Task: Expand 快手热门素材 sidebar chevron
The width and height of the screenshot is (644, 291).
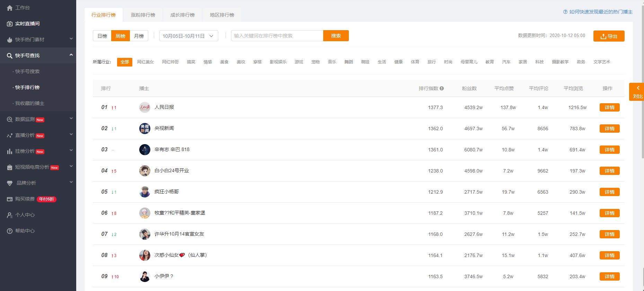Action: pyautogui.click(x=71, y=39)
